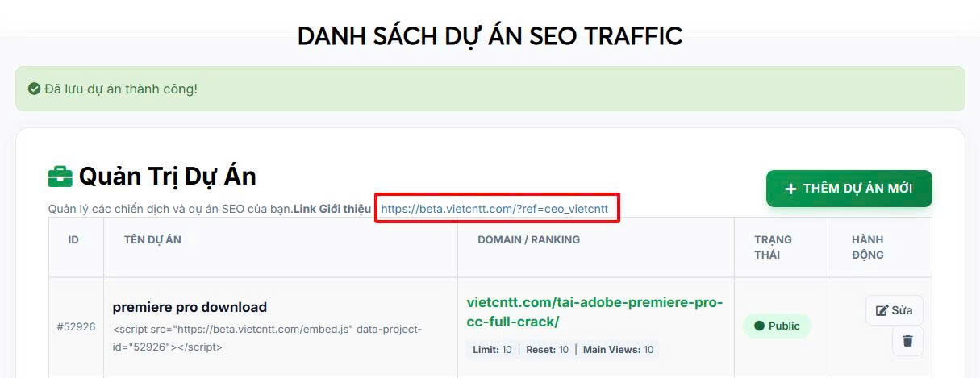Screen dimensions: 980x378
Task: Click the Đã lưu dự án thành công message
Action: click(121, 89)
